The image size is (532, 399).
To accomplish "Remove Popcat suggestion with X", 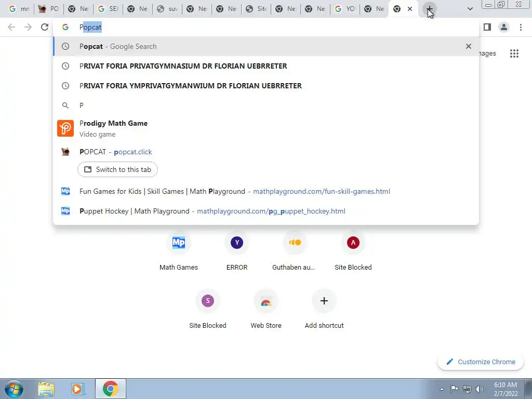I will 469,46.
